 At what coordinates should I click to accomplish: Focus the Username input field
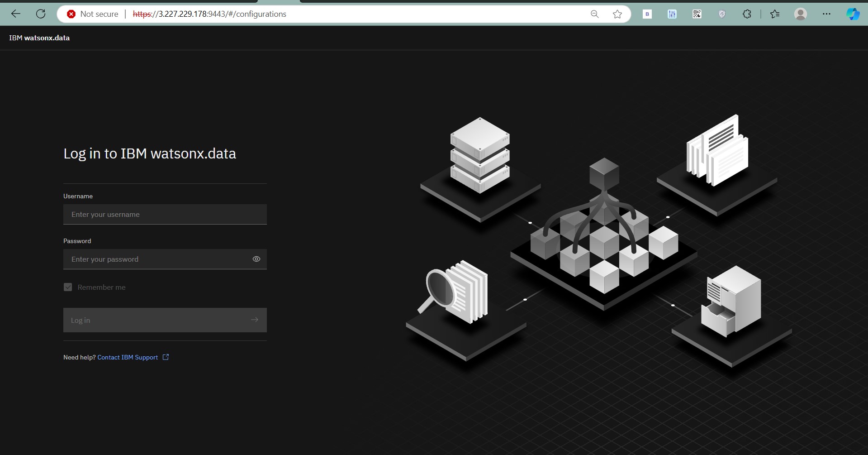[x=165, y=214]
